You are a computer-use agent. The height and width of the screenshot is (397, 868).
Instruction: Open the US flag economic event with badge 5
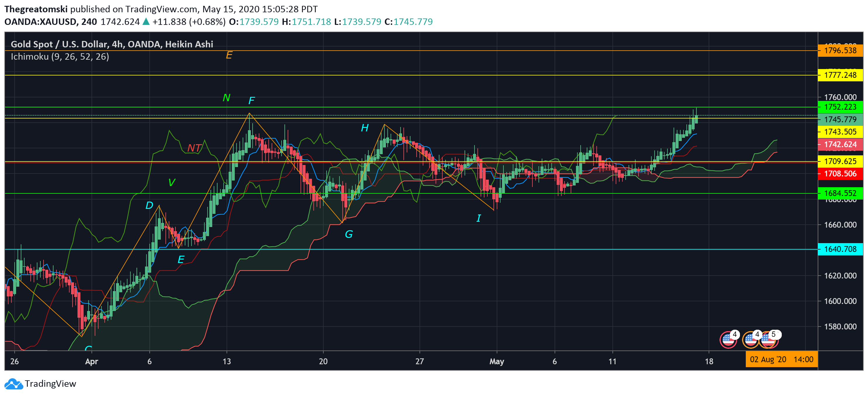(x=769, y=339)
